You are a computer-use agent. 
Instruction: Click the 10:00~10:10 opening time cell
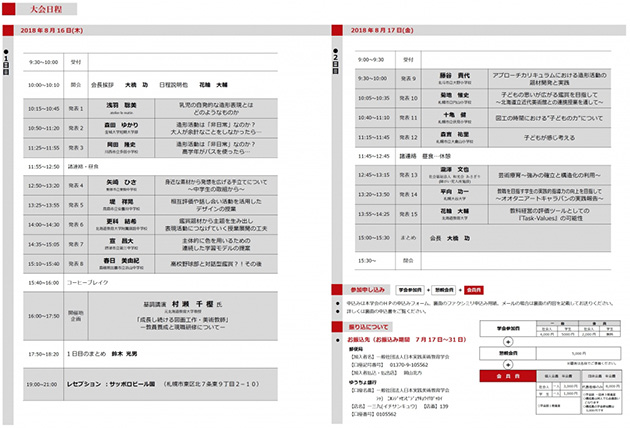coord(43,85)
